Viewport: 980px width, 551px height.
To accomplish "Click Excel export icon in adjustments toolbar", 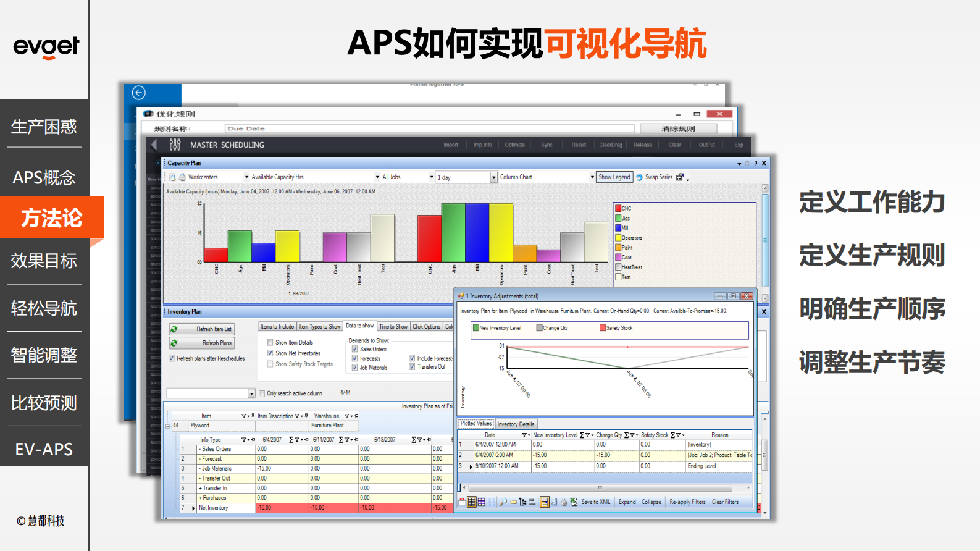I will point(574,502).
